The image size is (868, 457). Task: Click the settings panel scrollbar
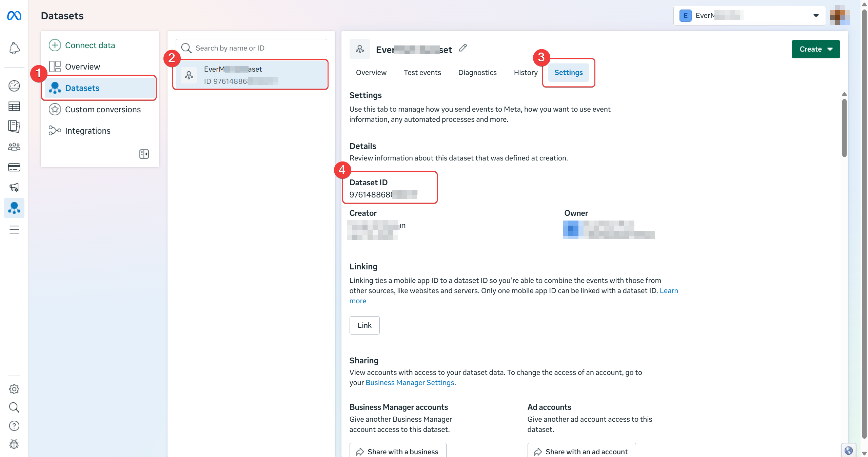(844, 128)
